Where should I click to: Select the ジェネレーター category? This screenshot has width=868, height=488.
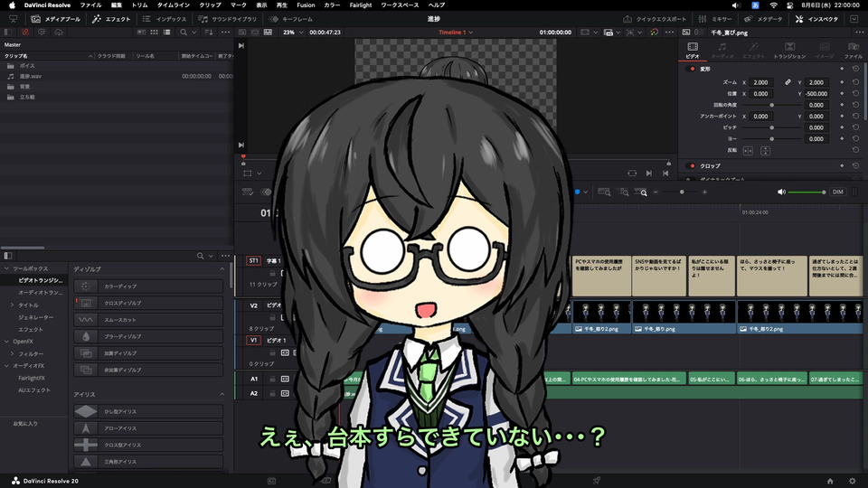tap(36, 317)
